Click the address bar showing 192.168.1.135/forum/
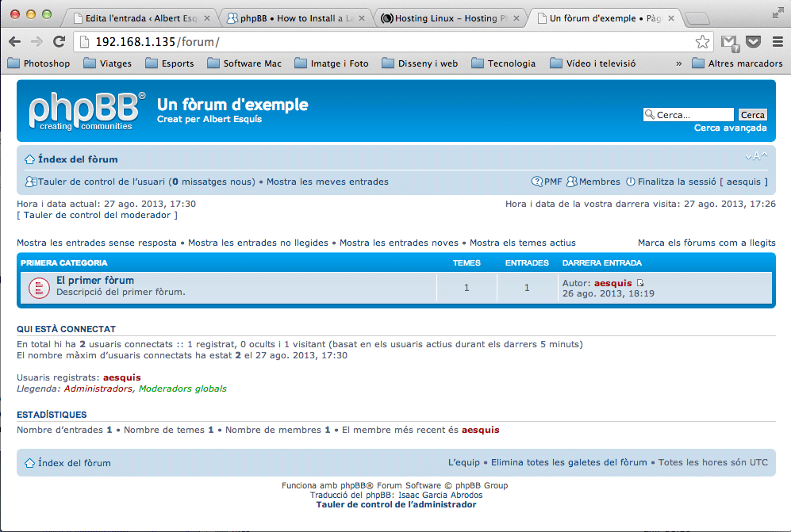Screen dimensions: 791x532 click(x=394, y=42)
